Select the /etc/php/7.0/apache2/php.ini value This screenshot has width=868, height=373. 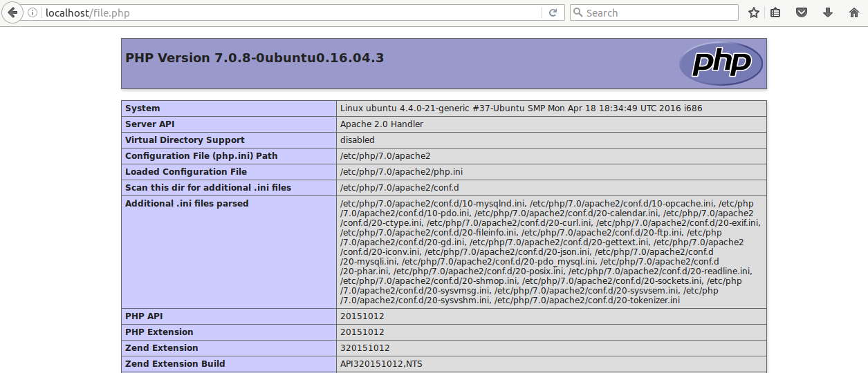402,172
